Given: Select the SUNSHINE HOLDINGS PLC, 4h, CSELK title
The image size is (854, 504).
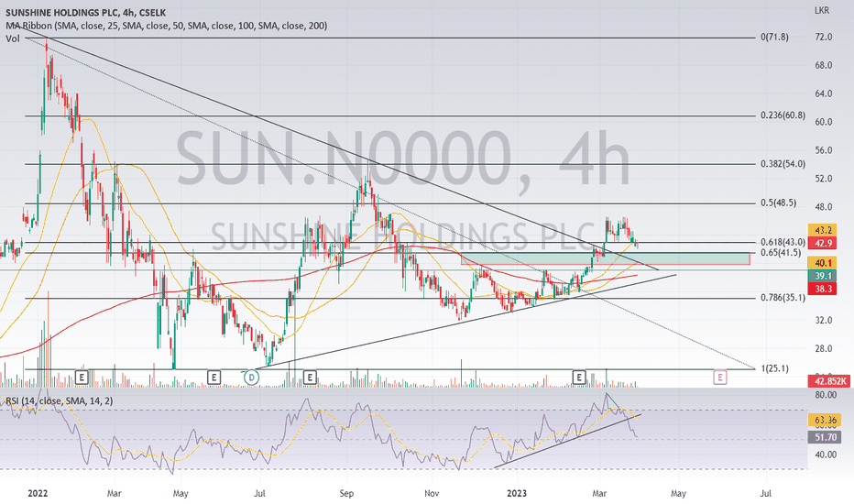Looking at the screenshot, I should (x=85, y=13).
